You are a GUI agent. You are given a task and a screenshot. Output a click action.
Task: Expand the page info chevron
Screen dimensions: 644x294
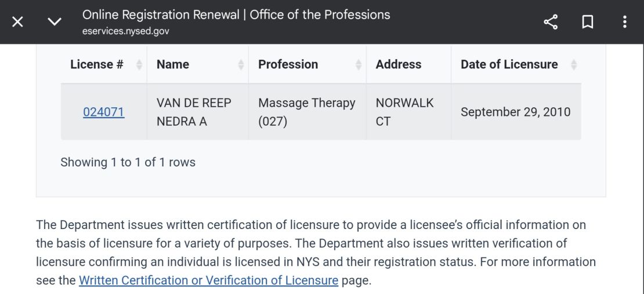[x=54, y=22]
